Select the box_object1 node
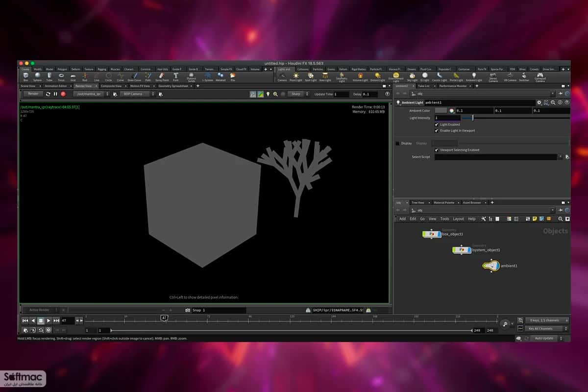588x392 pixels. [x=432, y=234]
